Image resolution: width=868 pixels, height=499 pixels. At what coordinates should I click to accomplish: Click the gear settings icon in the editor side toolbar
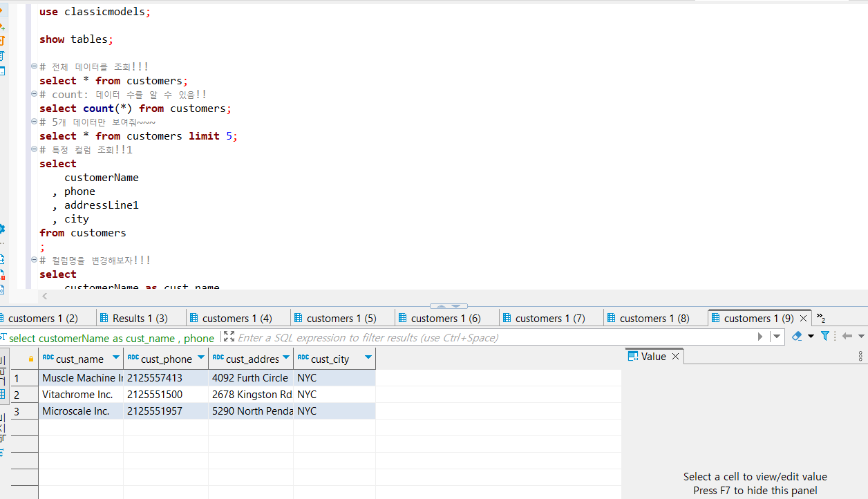tap(2, 229)
